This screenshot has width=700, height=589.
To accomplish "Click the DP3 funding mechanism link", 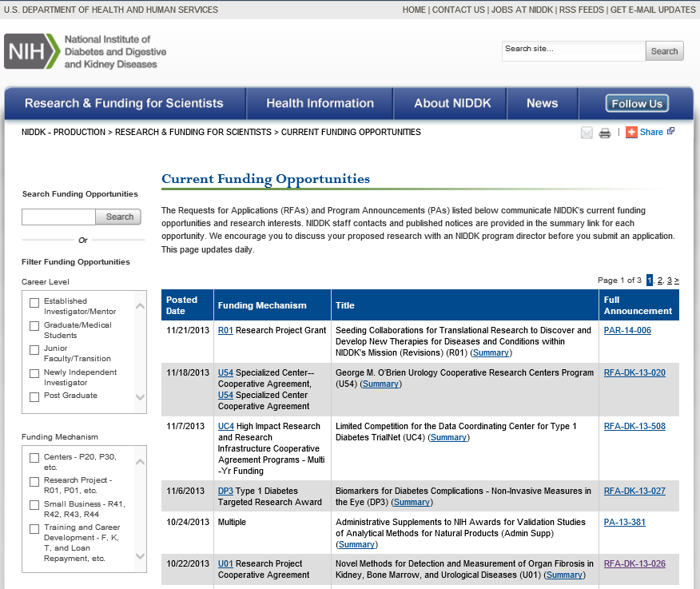I will point(225,491).
